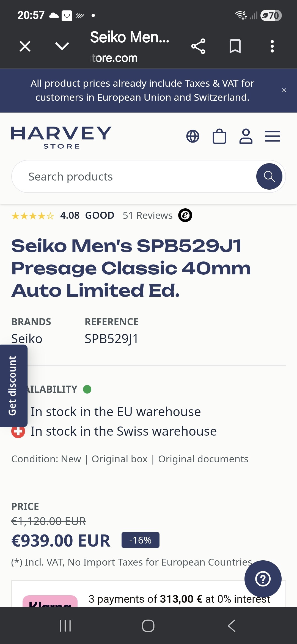Tap the share icon in browser bar
Viewport: 297px width, 644px height.
(x=198, y=46)
